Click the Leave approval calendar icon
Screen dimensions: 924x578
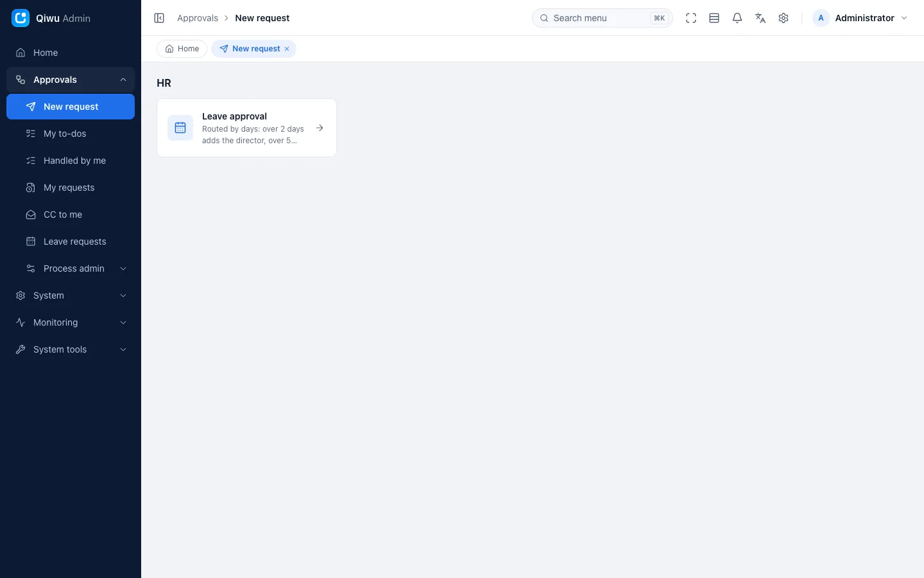[x=180, y=128]
